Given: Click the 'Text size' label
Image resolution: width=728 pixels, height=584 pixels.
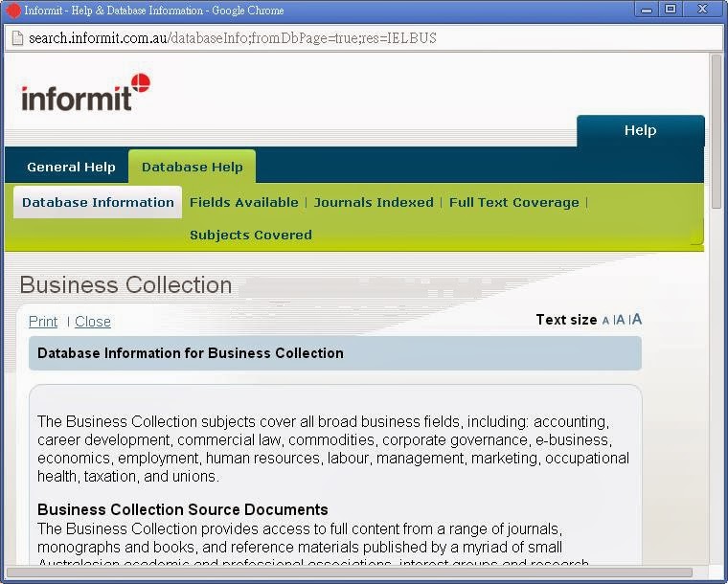Looking at the screenshot, I should point(566,320).
